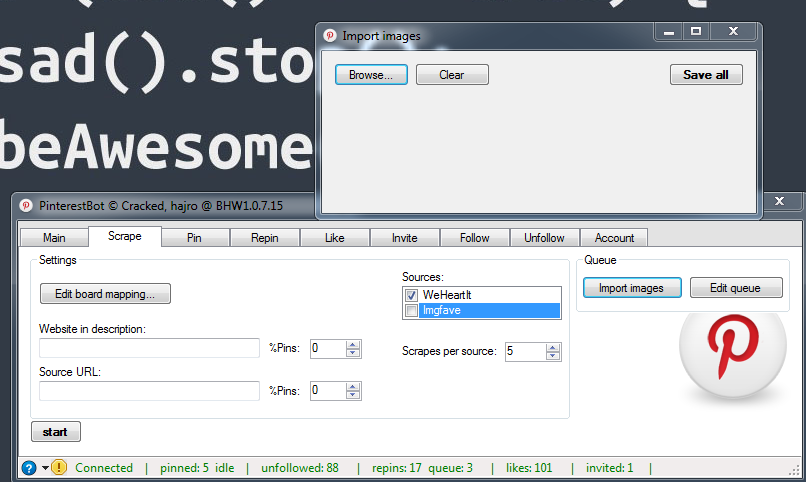The image size is (806, 482).
Task: Open the Edit queue button
Action: [x=736, y=288]
